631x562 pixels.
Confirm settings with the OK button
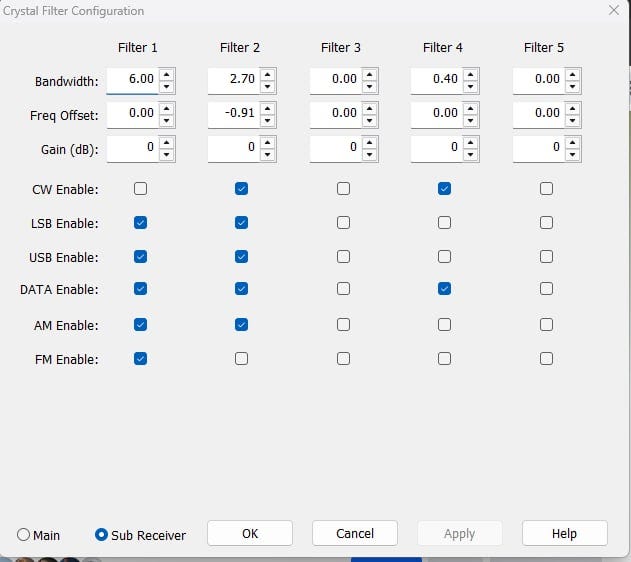pyautogui.click(x=250, y=533)
